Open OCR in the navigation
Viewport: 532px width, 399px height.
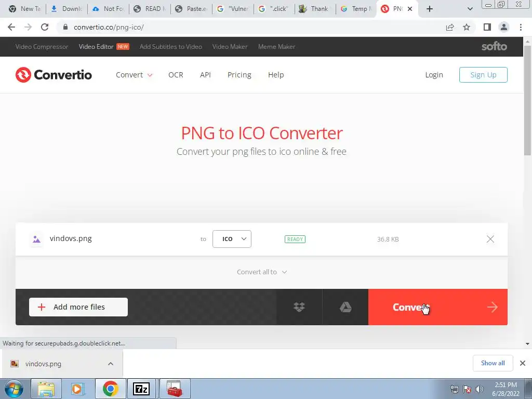point(176,75)
